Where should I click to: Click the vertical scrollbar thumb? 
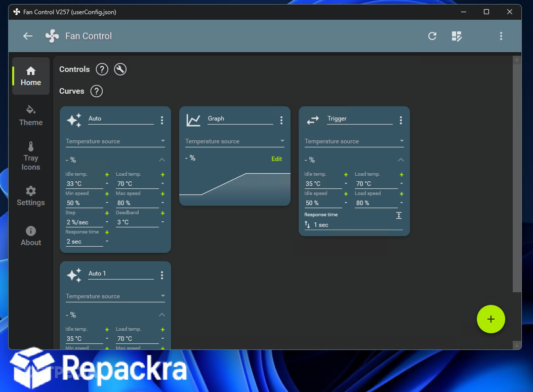coord(517,177)
